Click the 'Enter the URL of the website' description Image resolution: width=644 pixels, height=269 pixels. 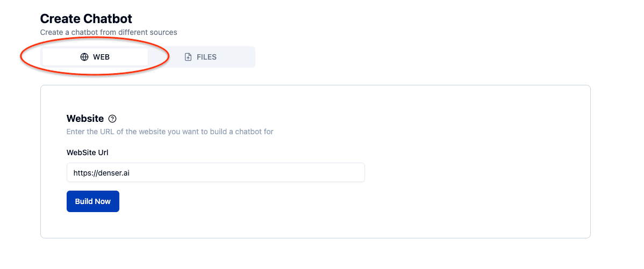(170, 132)
